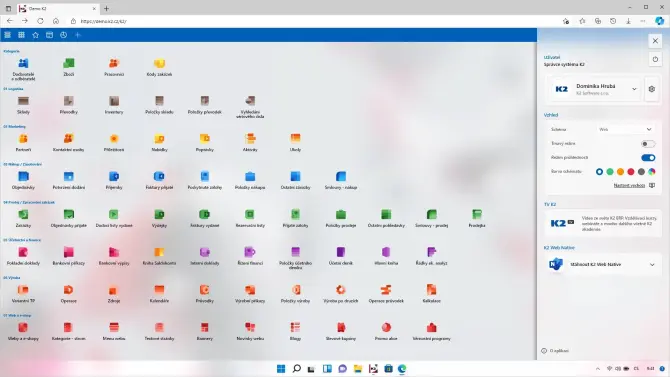
Task: Open File Explorer from taskbar
Action: pos(358,368)
